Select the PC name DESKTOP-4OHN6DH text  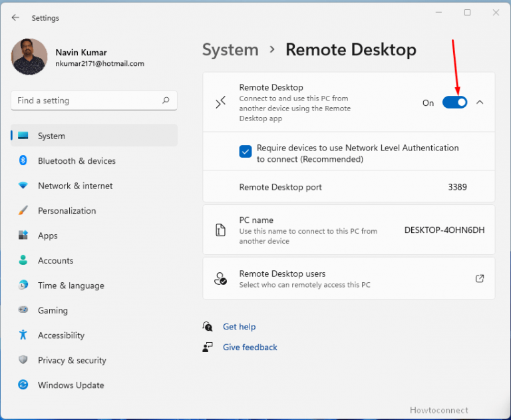pyautogui.click(x=444, y=230)
